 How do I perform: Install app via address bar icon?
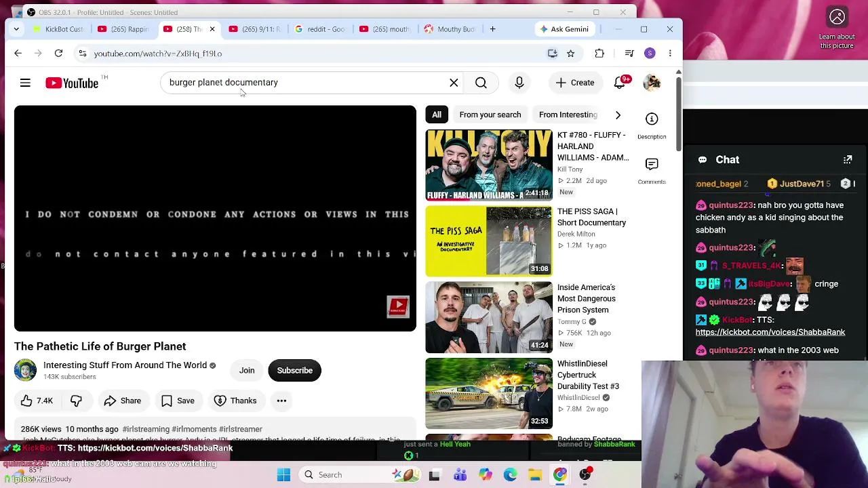[x=553, y=54]
